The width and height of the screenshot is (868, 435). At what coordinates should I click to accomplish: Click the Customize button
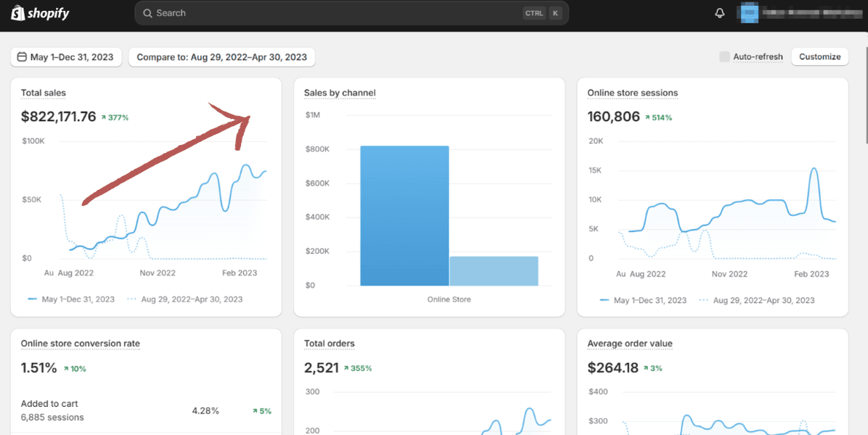tap(820, 57)
